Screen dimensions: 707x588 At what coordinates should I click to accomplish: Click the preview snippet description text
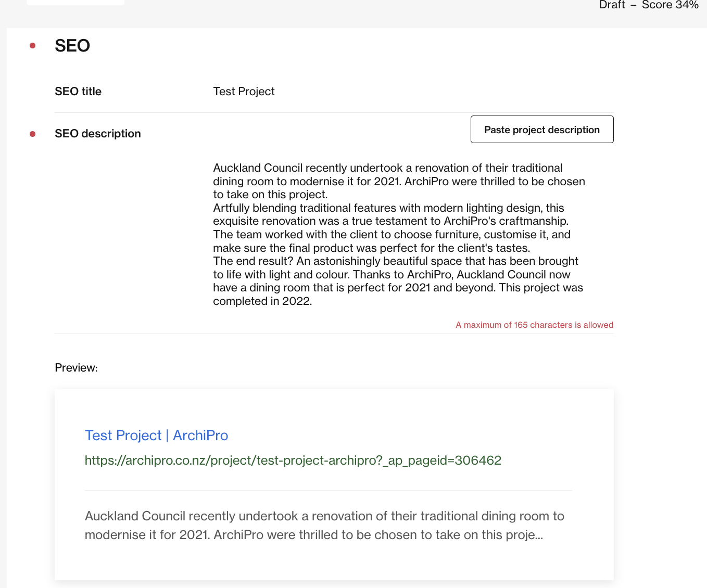(324, 526)
